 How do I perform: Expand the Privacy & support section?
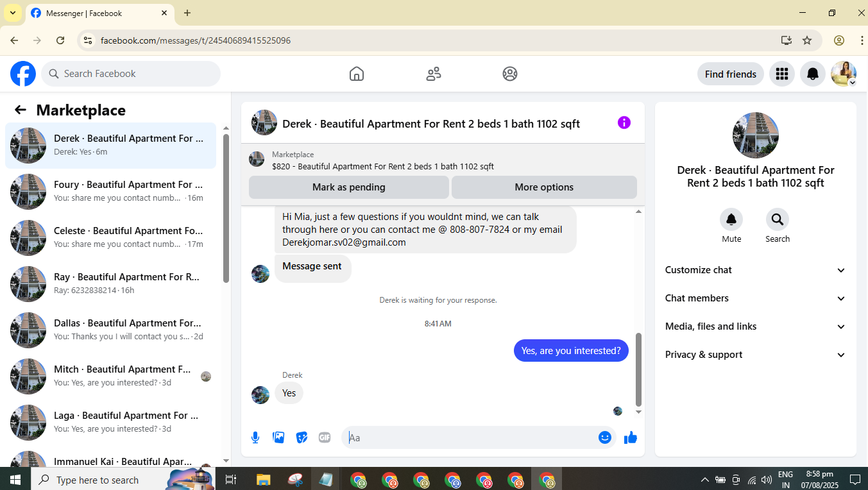756,355
